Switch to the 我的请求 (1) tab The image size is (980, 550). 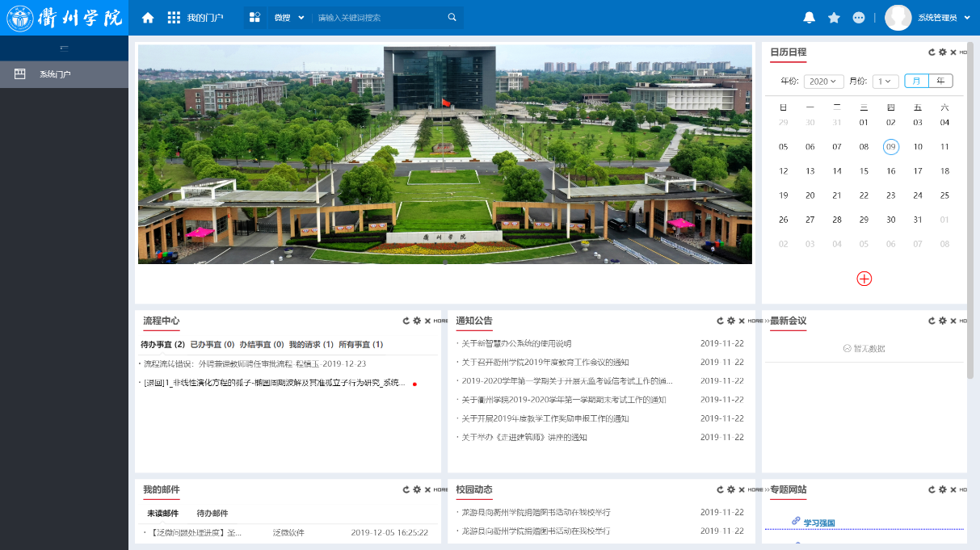pyautogui.click(x=311, y=345)
